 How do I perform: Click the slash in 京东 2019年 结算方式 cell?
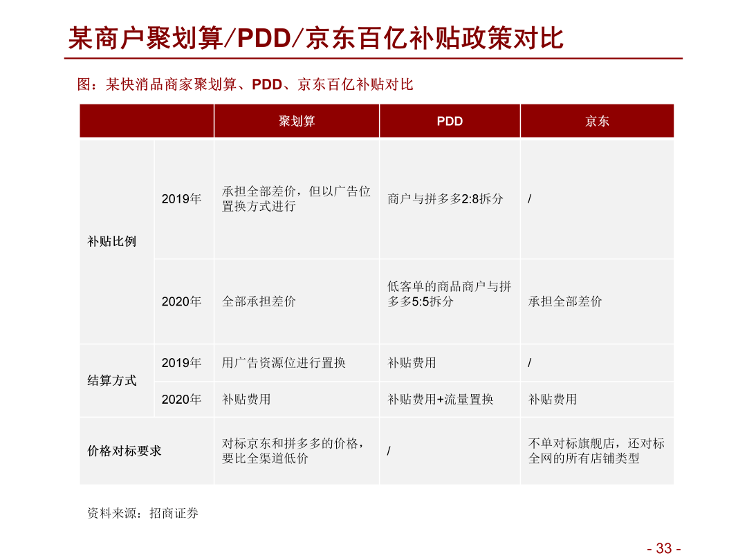point(530,363)
